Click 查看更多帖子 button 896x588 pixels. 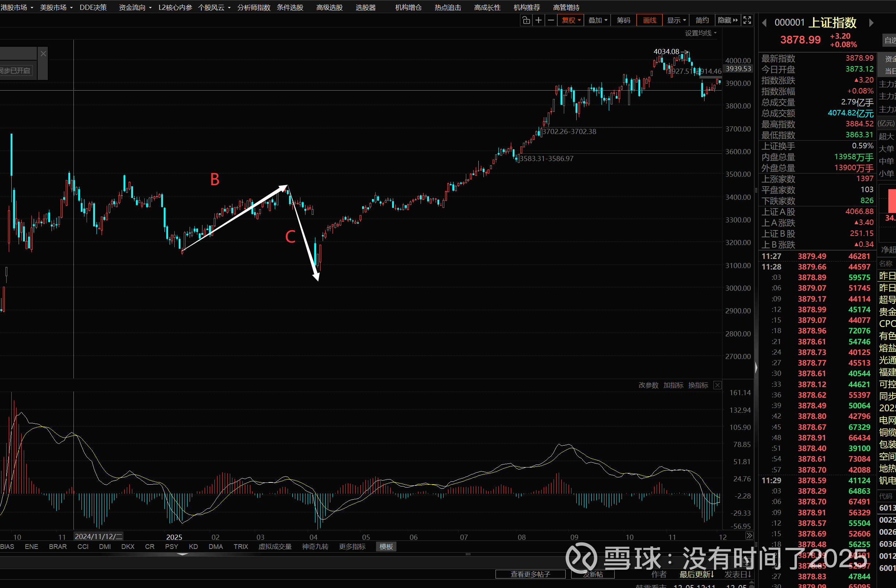[530, 574]
